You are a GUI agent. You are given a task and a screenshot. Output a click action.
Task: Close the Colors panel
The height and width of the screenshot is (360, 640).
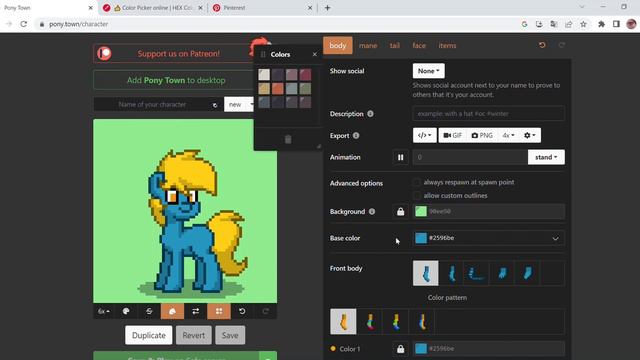(x=314, y=54)
